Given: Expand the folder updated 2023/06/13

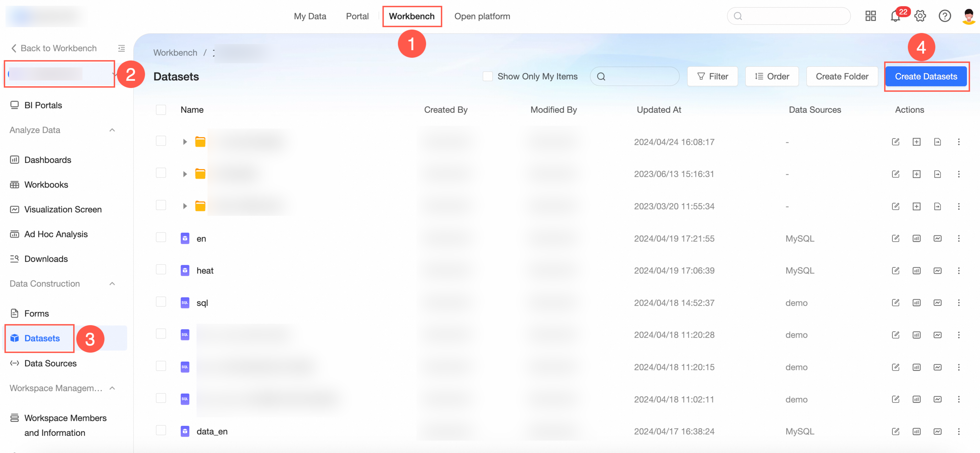Looking at the screenshot, I should coord(185,174).
